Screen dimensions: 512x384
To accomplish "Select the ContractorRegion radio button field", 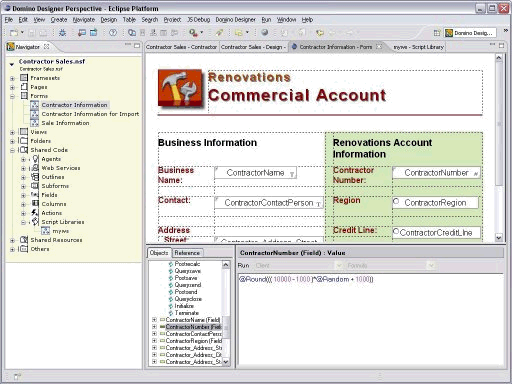I will click(x=435, y=203).
